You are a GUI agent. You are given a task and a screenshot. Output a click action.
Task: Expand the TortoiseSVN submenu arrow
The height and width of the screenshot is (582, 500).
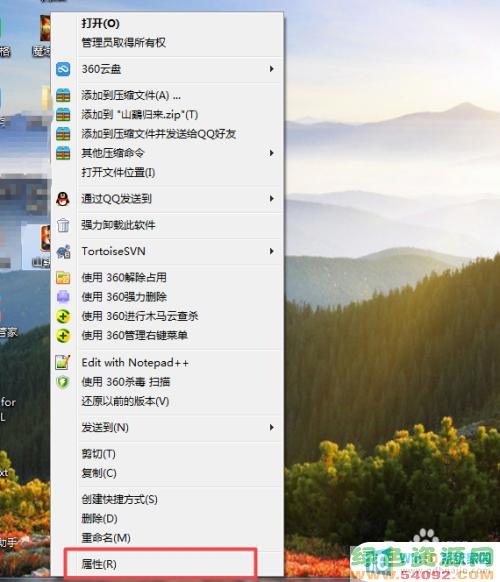click(x=272, y=251)
